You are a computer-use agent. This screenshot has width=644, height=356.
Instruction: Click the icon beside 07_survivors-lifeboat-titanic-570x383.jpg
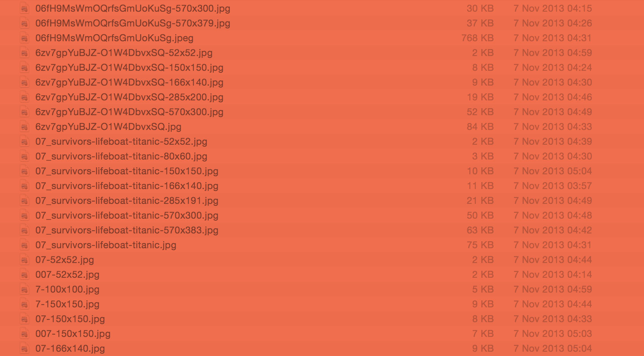24,230
